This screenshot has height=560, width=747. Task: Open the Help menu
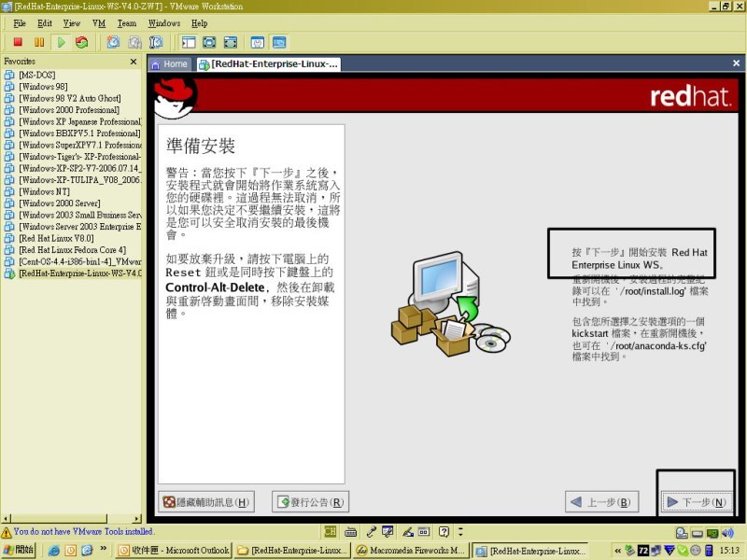199,23
